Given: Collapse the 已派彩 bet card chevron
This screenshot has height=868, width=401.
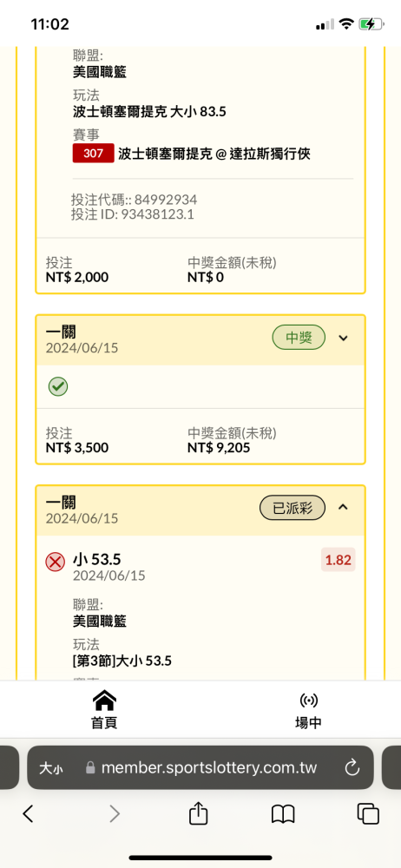Looking at the screenshot, I should 344,507.
